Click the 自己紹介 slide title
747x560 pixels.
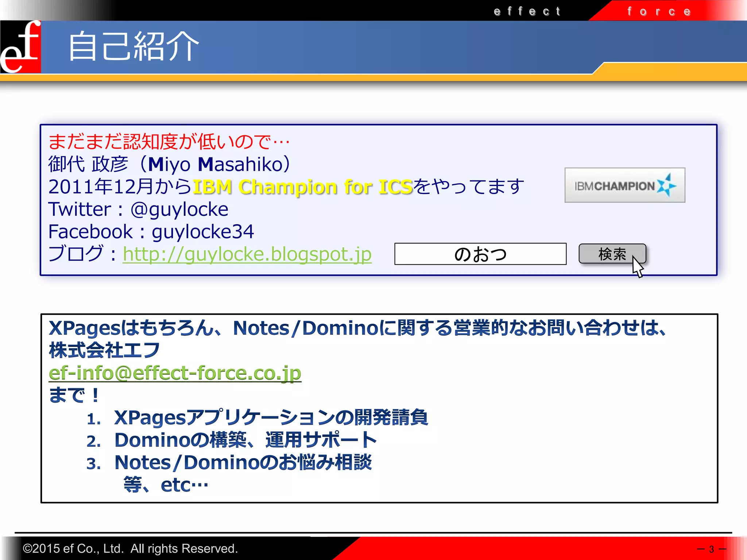pos(133,47)
